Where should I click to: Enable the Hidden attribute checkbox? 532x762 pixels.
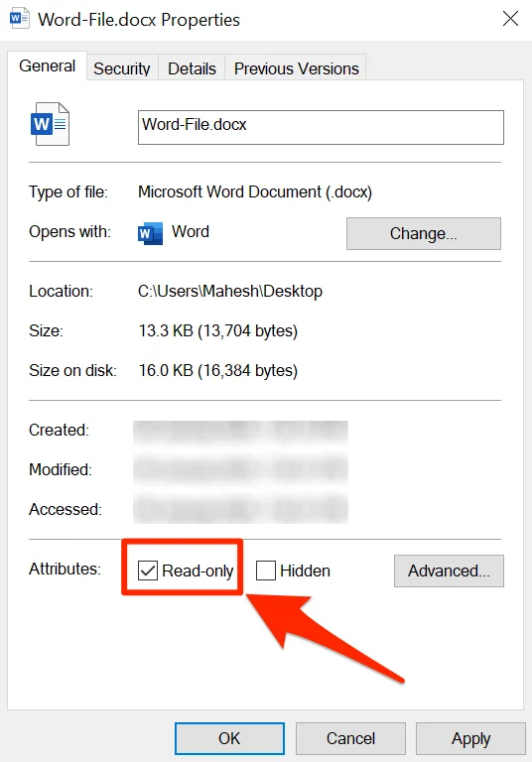(266, 571)
